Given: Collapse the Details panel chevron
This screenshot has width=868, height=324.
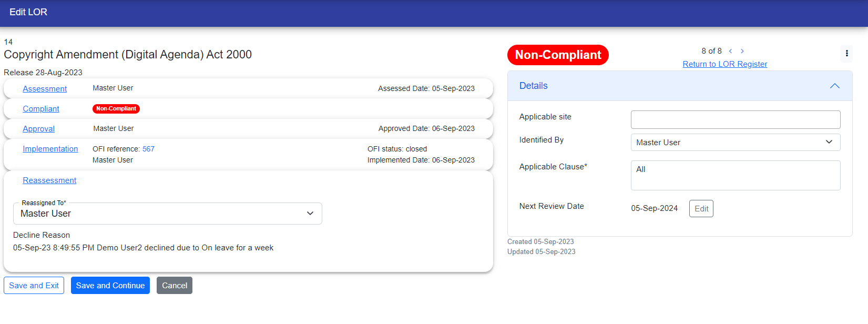Looking at the screenshot, I should [834, 86].
